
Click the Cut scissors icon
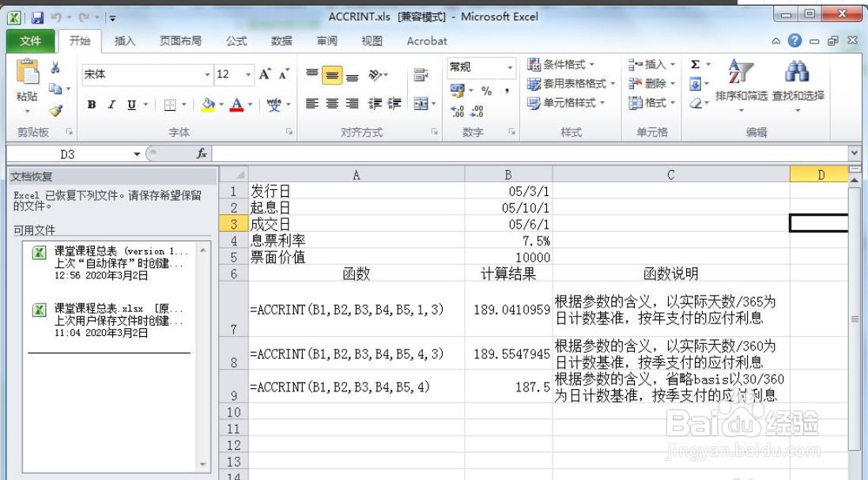tap(55, 67)
